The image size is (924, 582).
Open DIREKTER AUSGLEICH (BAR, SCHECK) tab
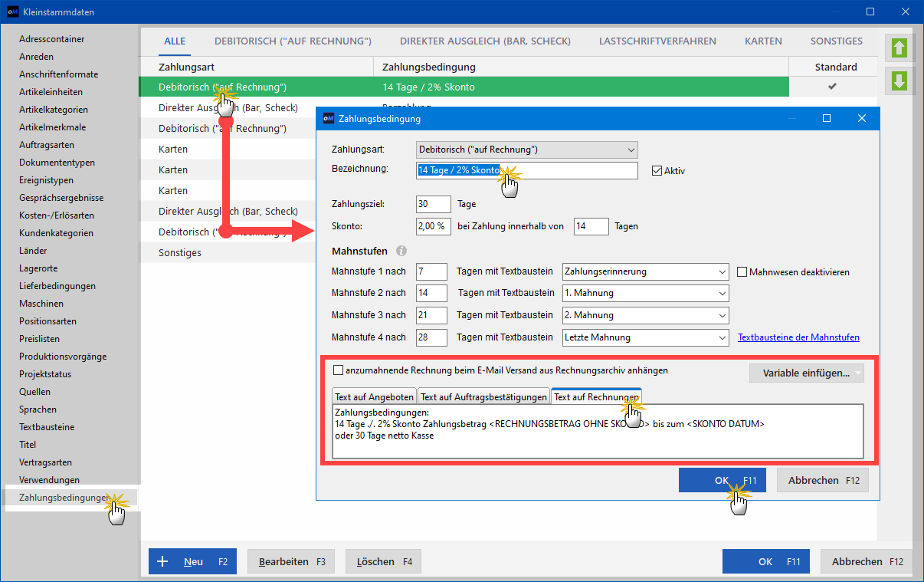pyautogui.click(x=486, y=41)
